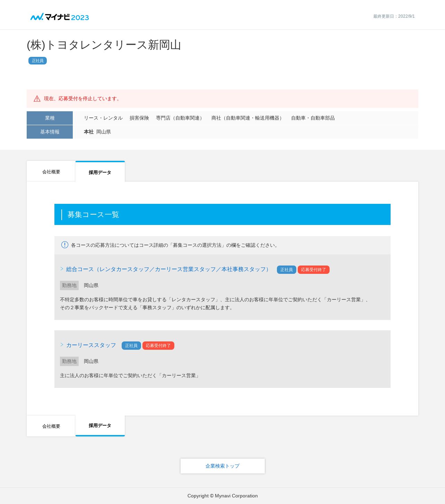Click the マイナビ2023 logo
The height and width of the screenshot is (504, 445).
60,17
